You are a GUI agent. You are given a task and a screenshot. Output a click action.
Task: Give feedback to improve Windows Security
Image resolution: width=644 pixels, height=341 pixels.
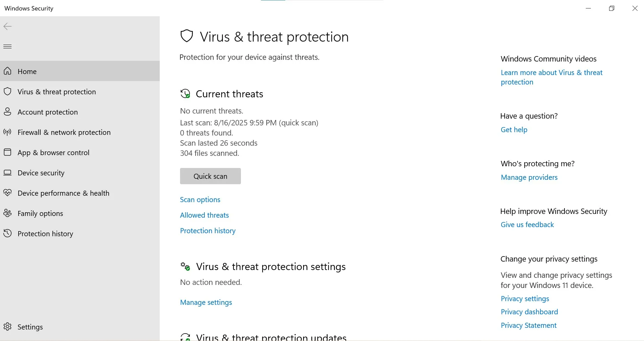click(527, 224)
